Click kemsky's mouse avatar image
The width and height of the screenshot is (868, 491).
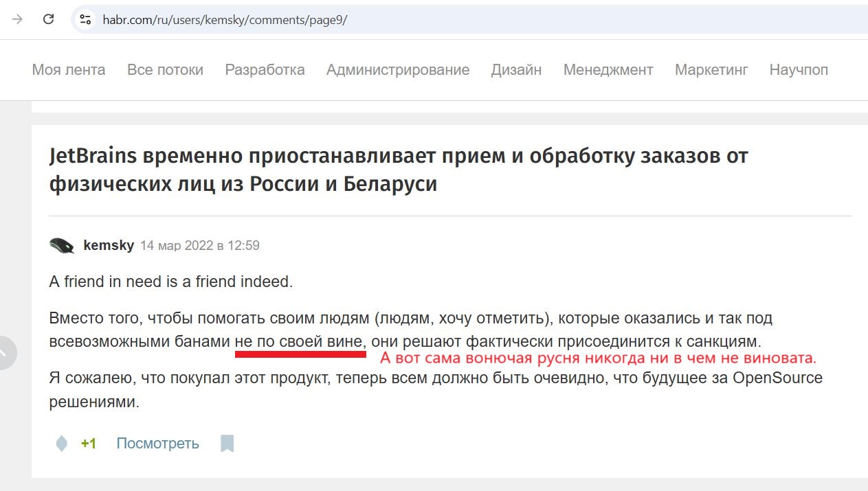click(x=62, y=245)
